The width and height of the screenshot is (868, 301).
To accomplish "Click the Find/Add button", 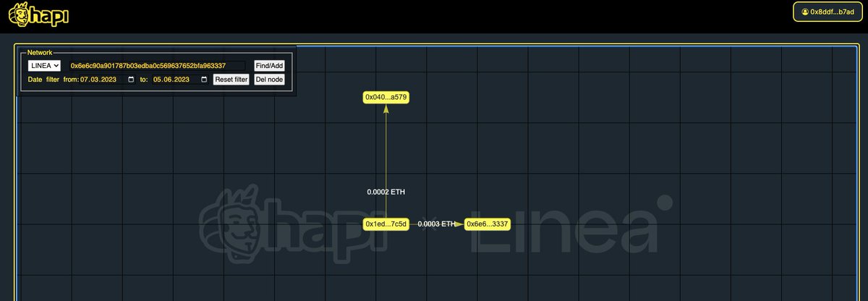I will [269, 65].
